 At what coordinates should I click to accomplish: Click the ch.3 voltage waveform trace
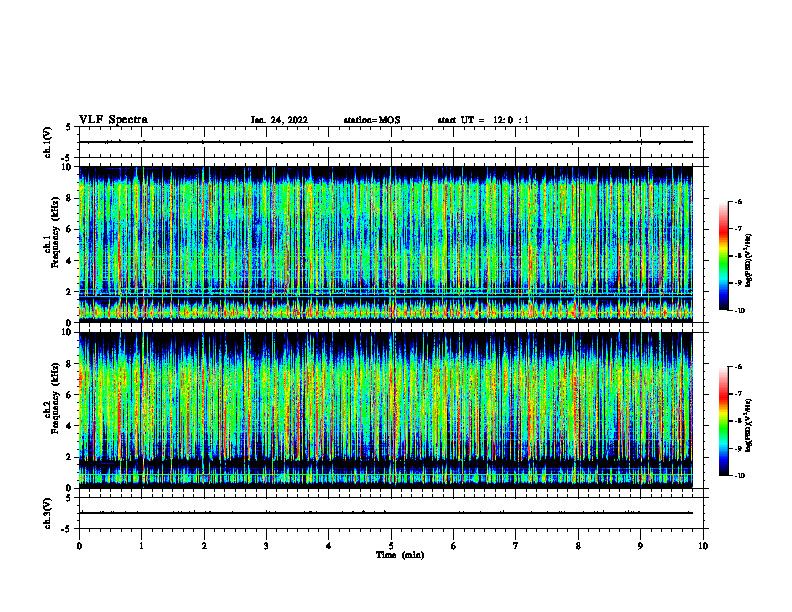(386, 513)
